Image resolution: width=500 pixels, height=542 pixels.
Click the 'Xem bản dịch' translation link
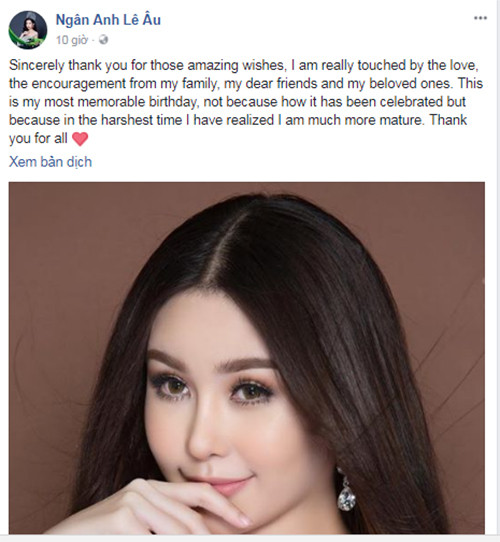coord(50,162)
